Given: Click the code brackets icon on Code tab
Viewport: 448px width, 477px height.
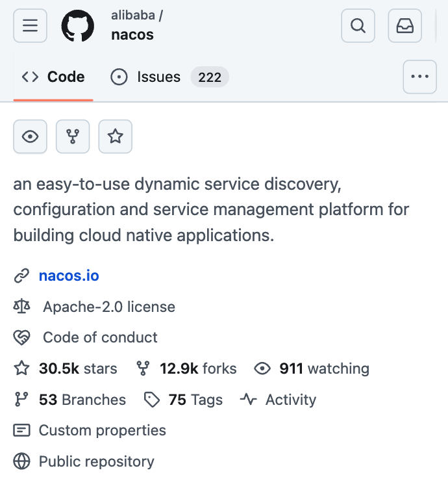Looking at the screenshot, I should (x=30, y=77).
